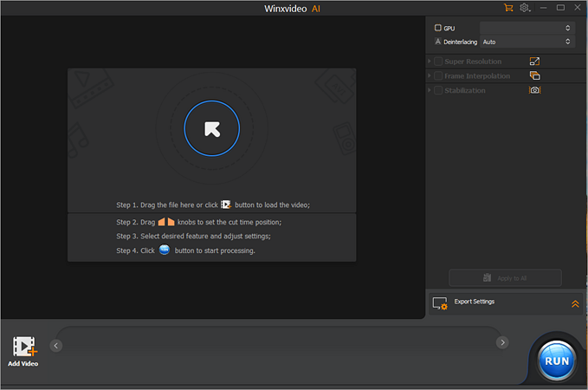
Task: Click the Apply to All button
Action: (x=505, y=278)
